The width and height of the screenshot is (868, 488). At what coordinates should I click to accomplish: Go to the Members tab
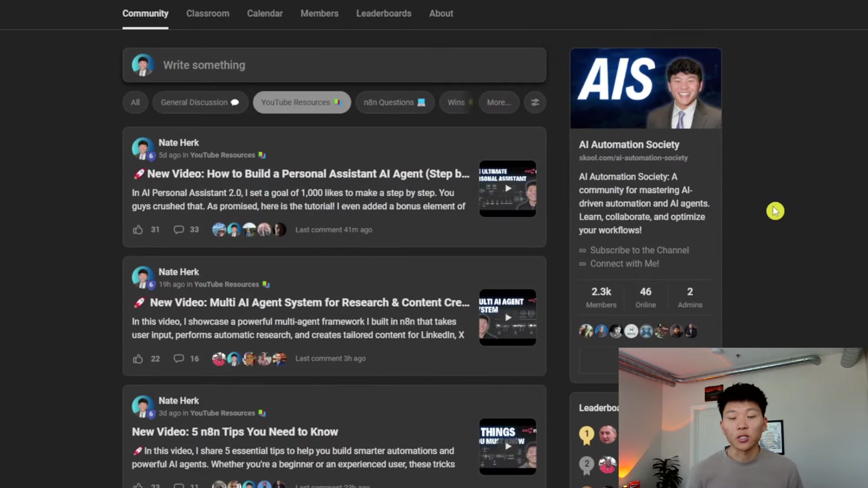319,14
